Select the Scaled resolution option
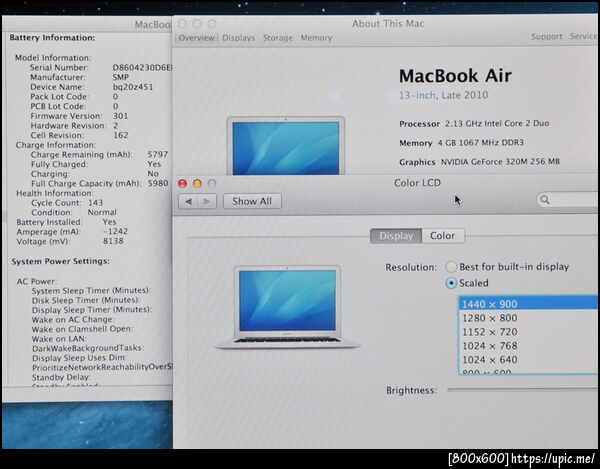The height and width of the screenshot is (469, 600). (468, 283)
